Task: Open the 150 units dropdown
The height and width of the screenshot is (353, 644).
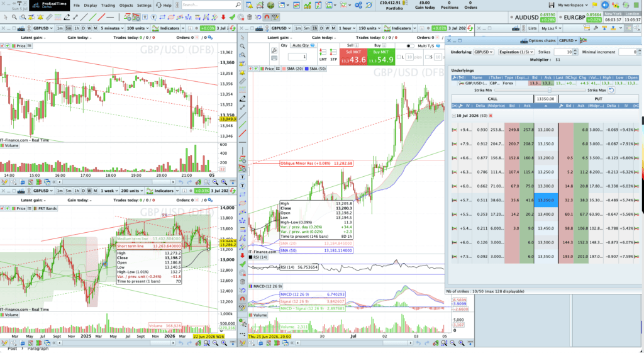Action: tap(370, 28)
